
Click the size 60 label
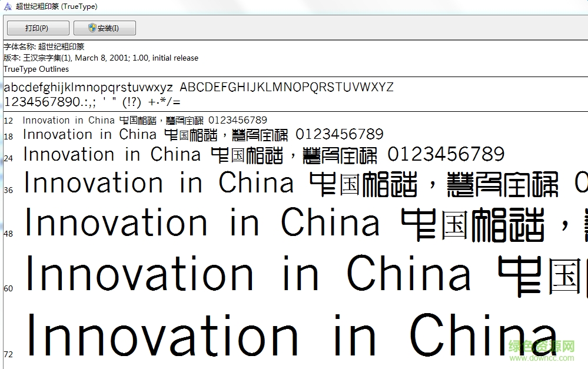point(8,288)
